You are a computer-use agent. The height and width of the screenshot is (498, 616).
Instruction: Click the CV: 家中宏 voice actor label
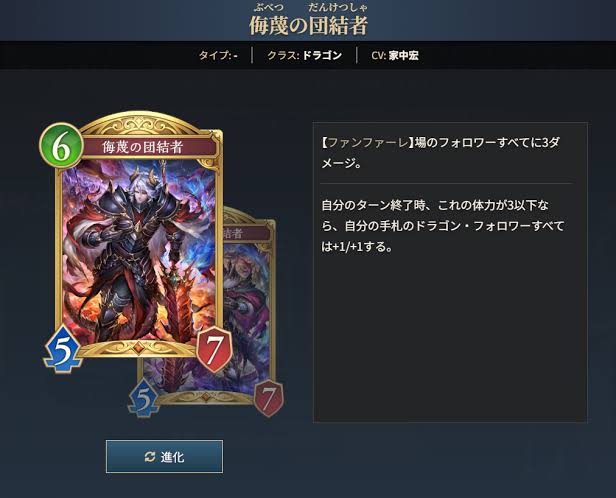pos(395,55)
